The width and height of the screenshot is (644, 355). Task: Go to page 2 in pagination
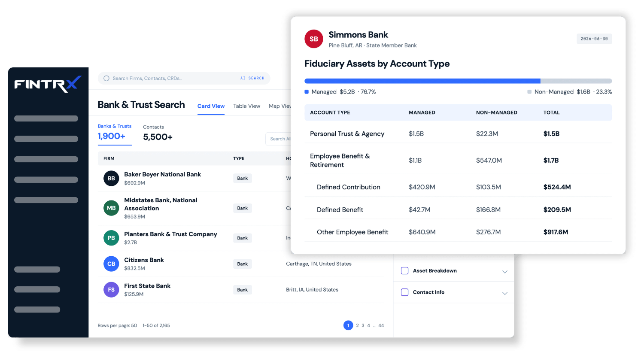pyautogui.click(x=357, y=326)
